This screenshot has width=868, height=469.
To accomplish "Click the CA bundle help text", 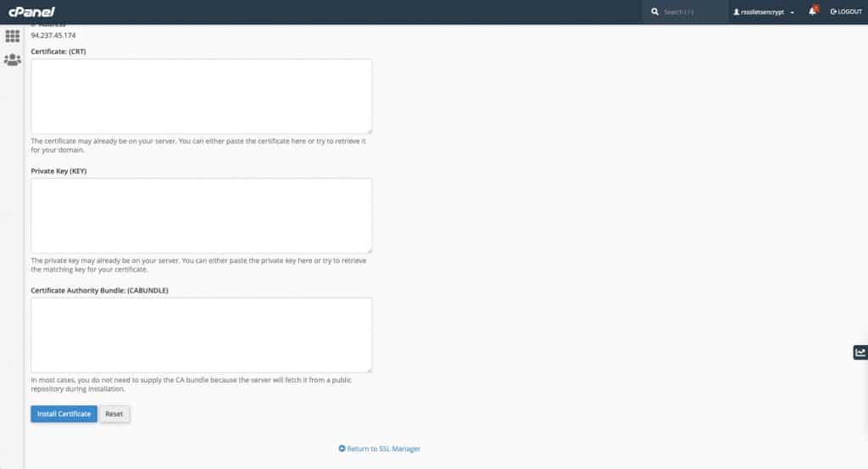I will click(x=191, y=384).
